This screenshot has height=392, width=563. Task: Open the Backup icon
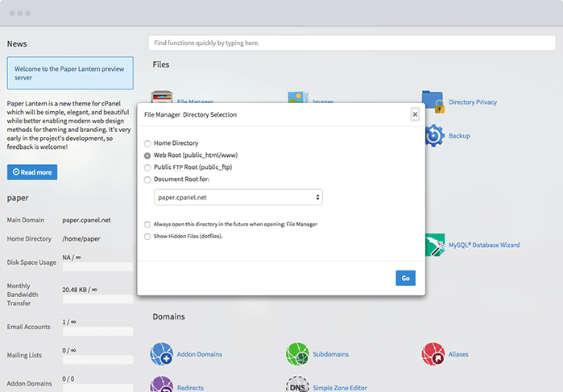coord(434,135)
